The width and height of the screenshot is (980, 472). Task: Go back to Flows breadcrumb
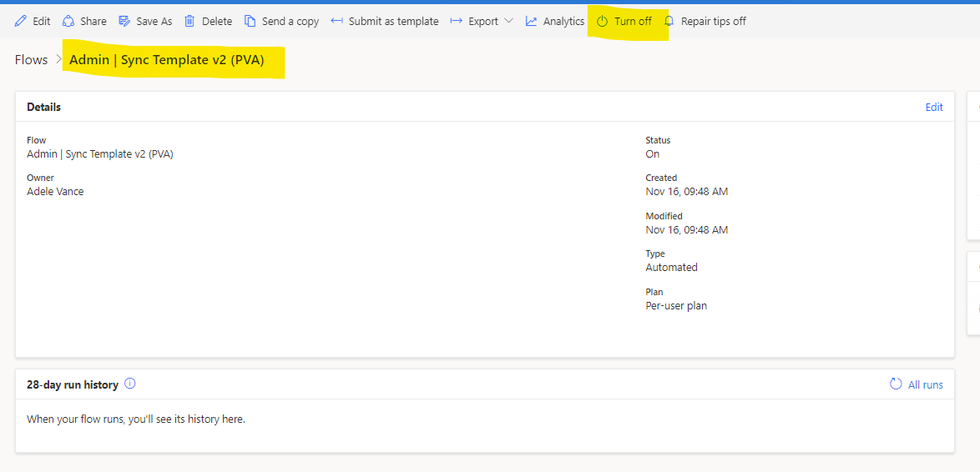coord(31,60)
